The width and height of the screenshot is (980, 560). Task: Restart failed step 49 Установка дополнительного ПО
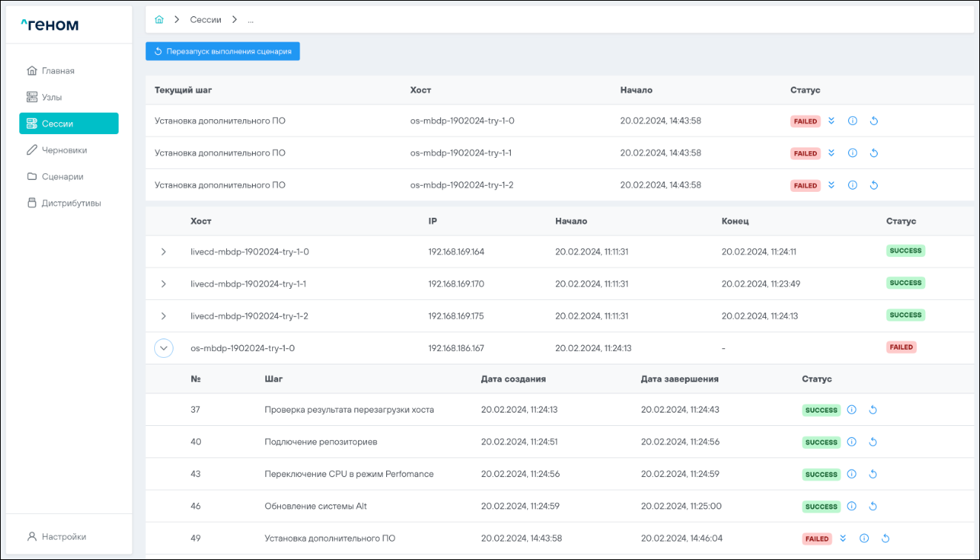point(885,539)
